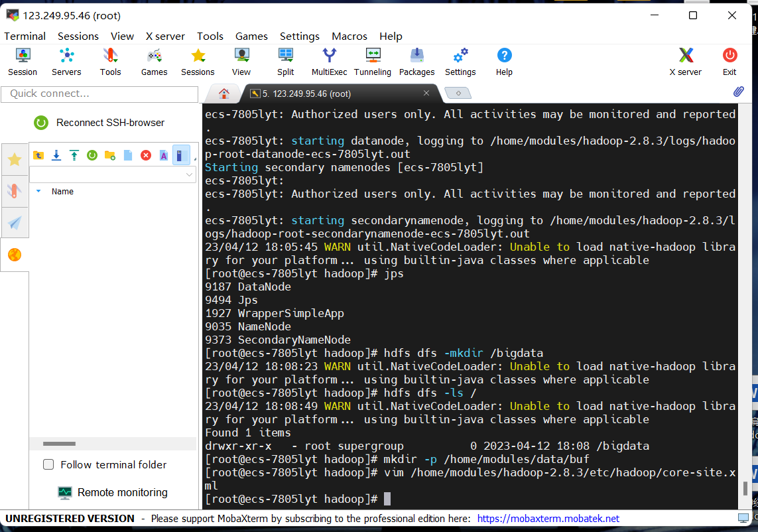The height and width of the screenshot is (532, 758).
Task: Create new folder in SSH browser
Action: click(x=109, y=155)
